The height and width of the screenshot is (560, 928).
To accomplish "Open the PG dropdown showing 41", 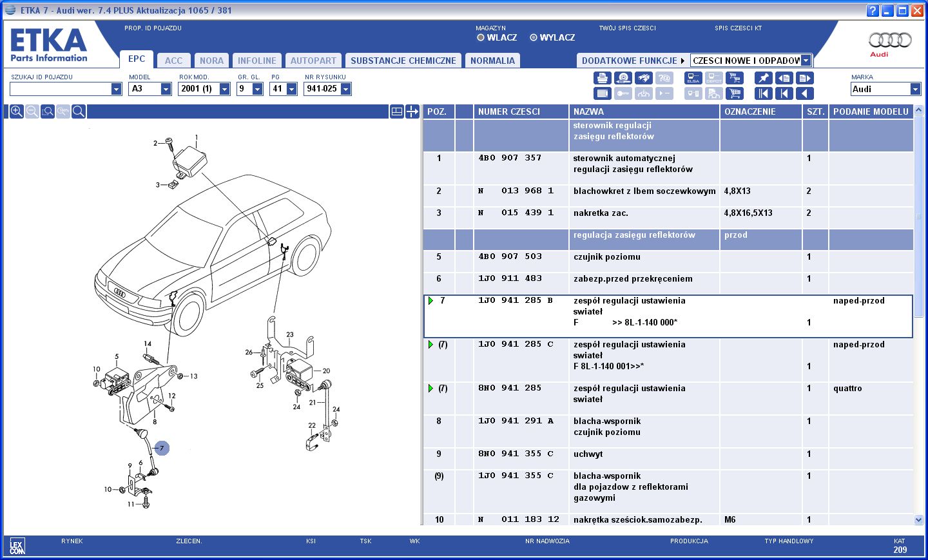I will 291,89.
